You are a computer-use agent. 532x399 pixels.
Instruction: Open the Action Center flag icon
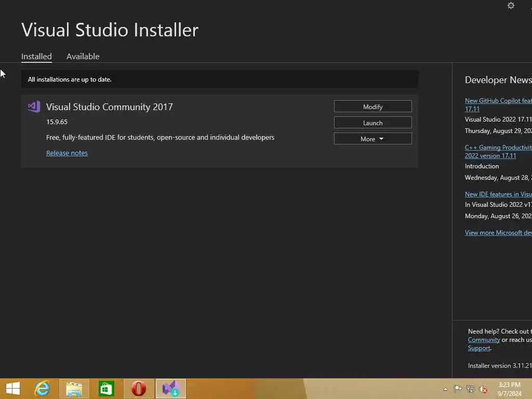(458, 389)
